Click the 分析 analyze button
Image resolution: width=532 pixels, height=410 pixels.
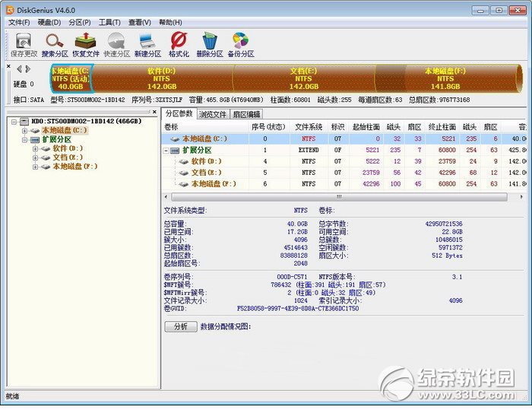click(x=181, y=326)
